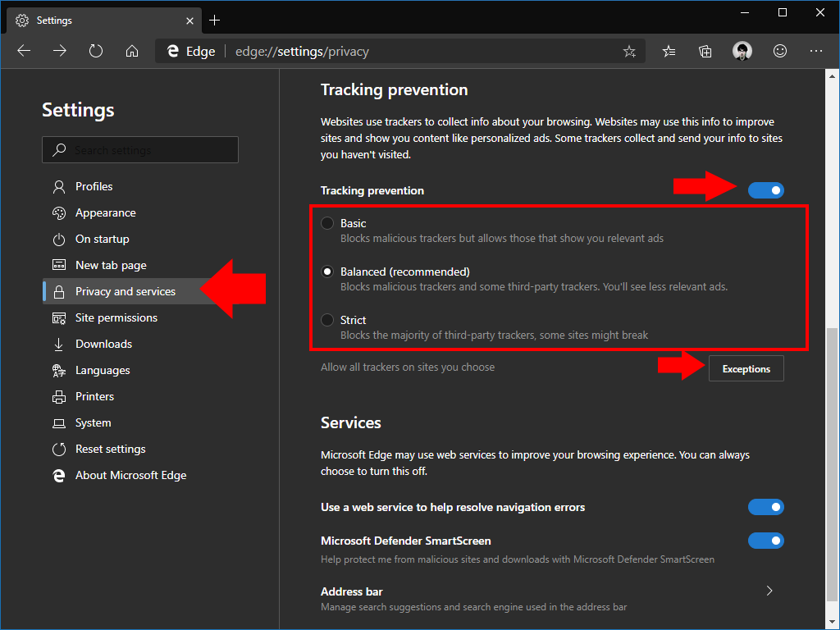
Task: Click the Refresh page icon
Action: point(96,51)
